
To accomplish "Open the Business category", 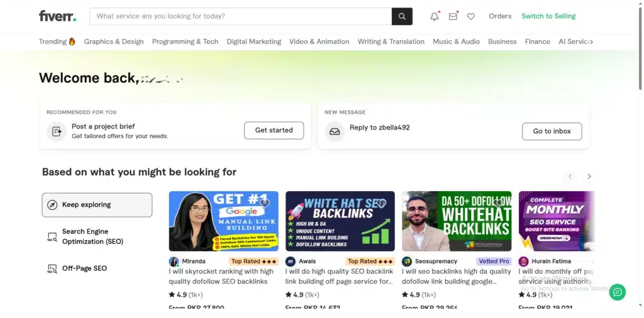I will coord(502,41).
